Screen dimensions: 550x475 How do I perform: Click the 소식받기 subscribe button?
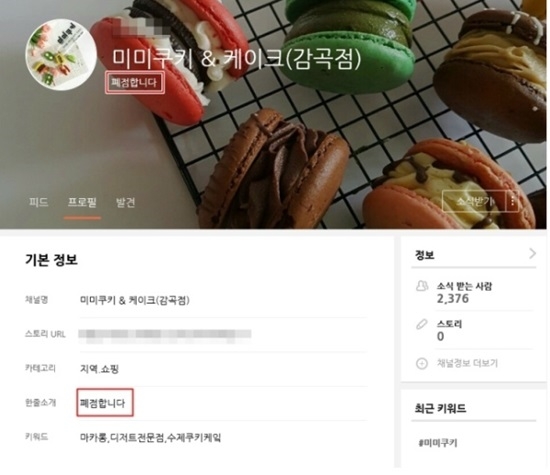click(474, 201)
